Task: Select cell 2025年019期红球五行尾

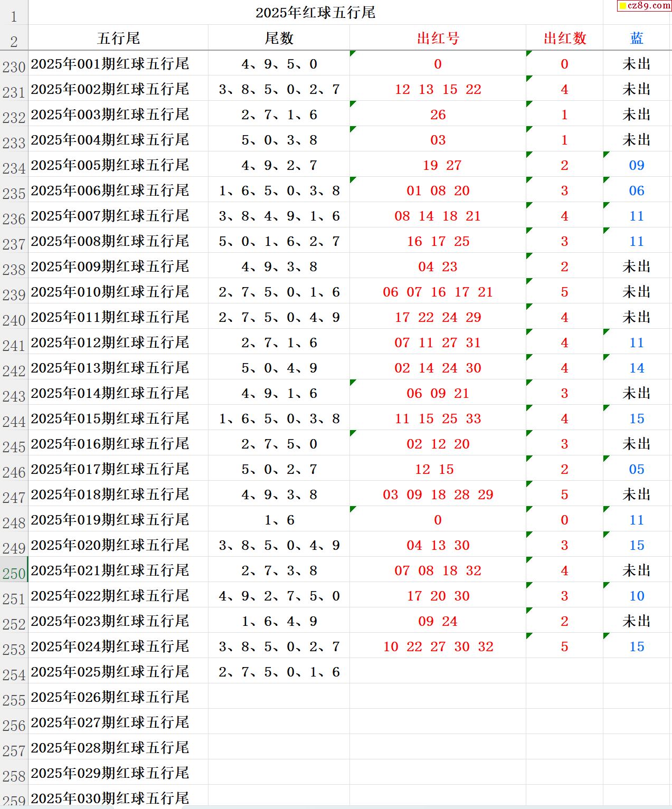Action: [x=118, y=519]
